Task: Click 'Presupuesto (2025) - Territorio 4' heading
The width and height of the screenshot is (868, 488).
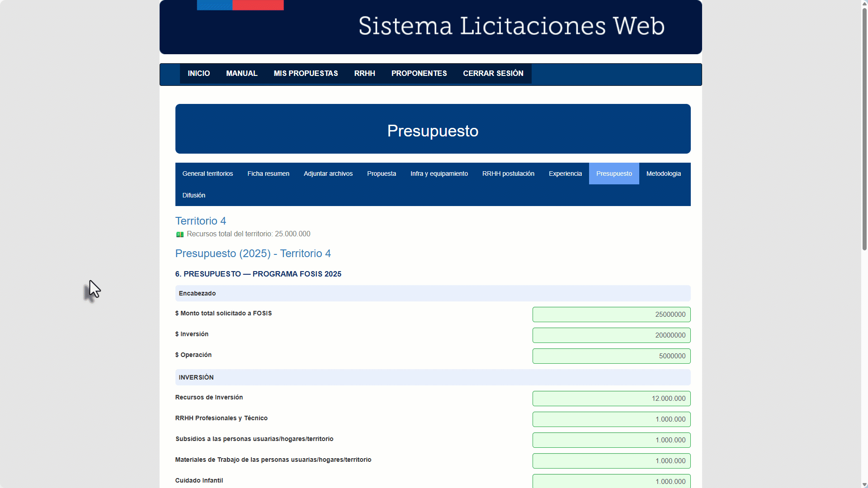Action: point(253,253)
